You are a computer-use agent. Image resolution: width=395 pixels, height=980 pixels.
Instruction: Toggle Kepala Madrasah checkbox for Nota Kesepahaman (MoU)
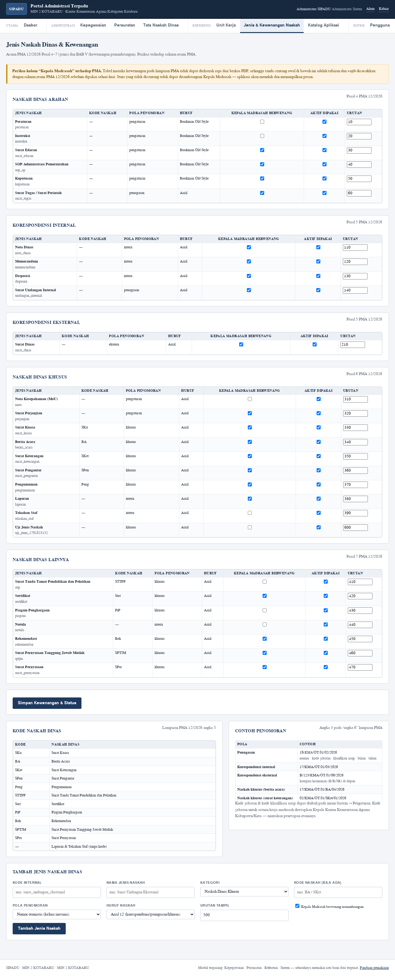(x=250, y=399)
